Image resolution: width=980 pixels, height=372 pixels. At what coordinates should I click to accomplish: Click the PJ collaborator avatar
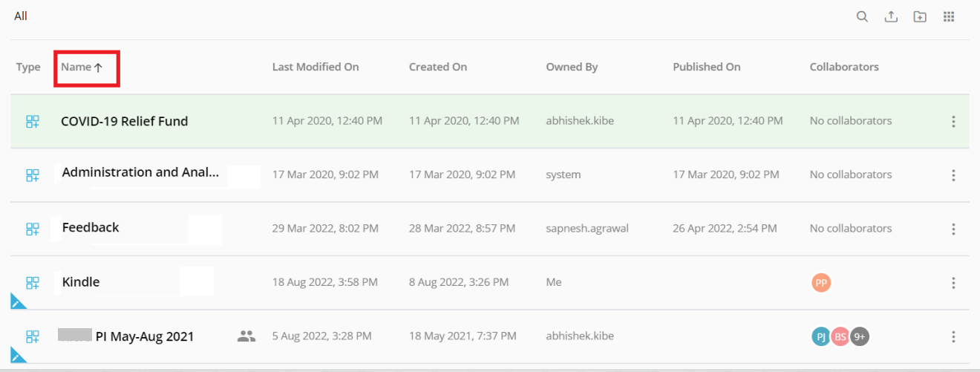pyautogui.click(x=820, y=337)
